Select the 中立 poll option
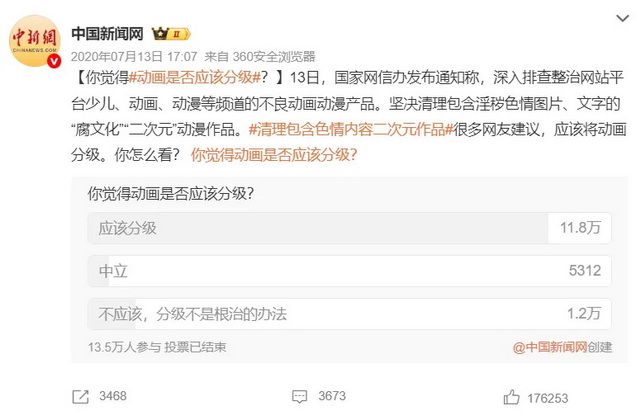The width and height of the screenshot is (640, 416). (346, 271)
